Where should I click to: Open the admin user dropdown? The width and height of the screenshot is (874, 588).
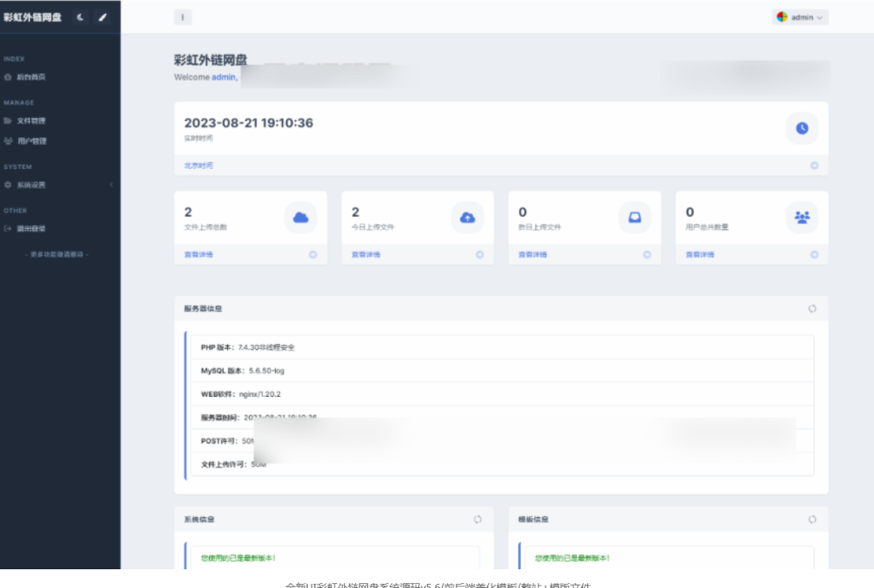(801, 17)
